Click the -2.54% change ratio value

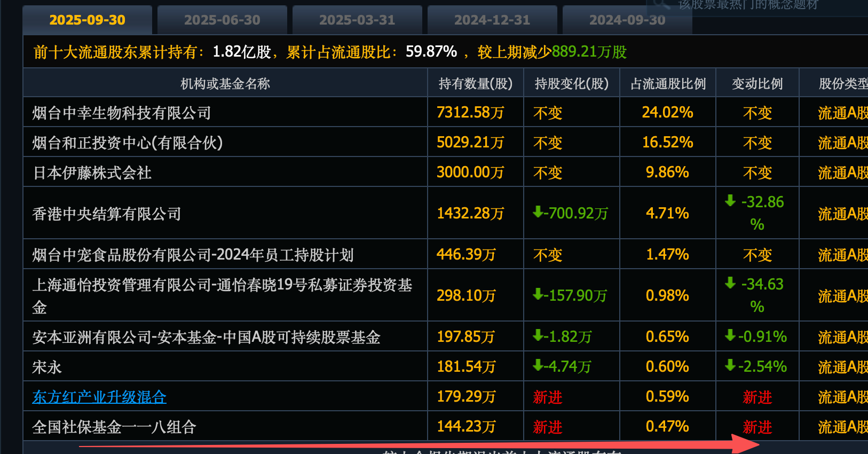tap(756, 366)
